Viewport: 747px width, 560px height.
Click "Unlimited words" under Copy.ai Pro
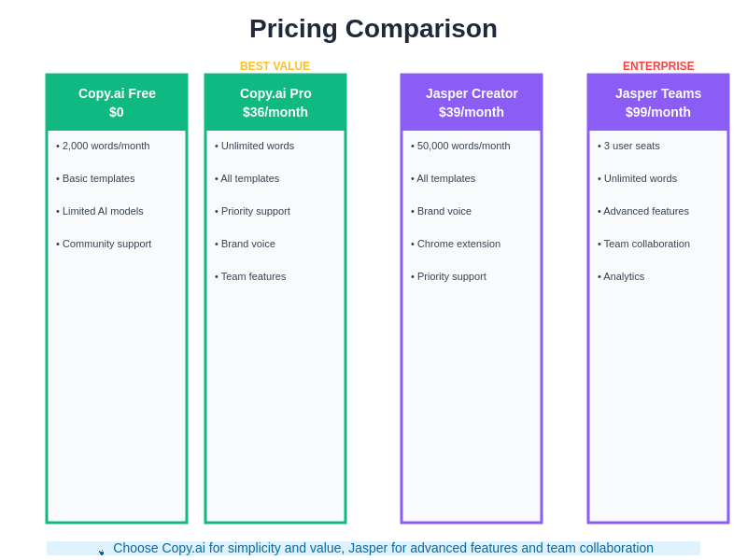point(257,146)
